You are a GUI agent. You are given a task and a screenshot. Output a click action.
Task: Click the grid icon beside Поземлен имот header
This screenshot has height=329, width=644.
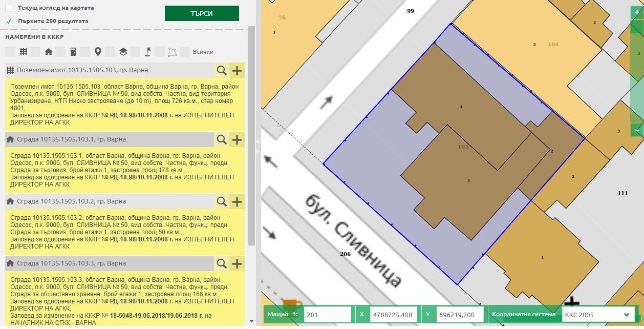point(10,70)
